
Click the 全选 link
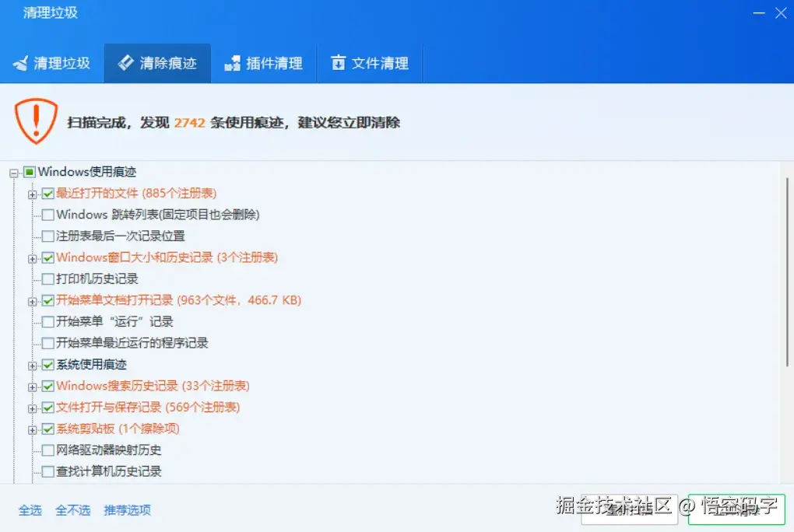pyautogui.click(x=30, y=510)
